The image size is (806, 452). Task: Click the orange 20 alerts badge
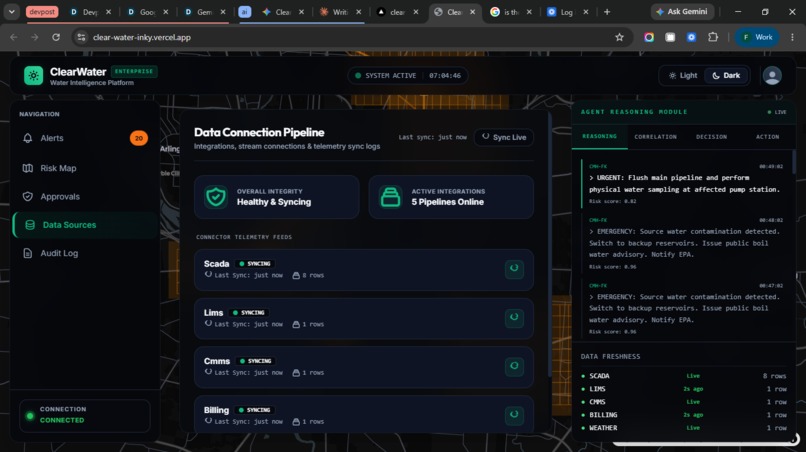(x=138, y=138)
